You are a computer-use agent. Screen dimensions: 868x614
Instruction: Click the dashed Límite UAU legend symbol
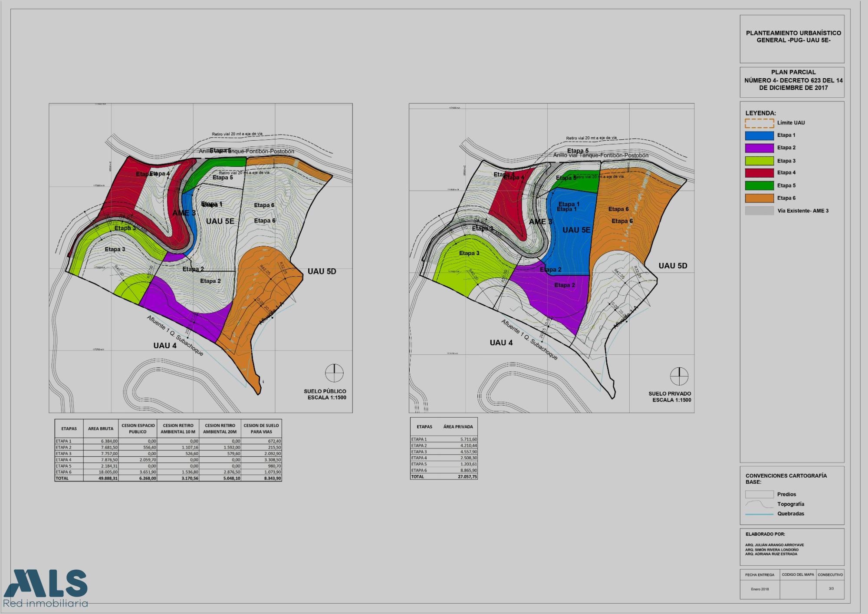click(x=759, y=123)
